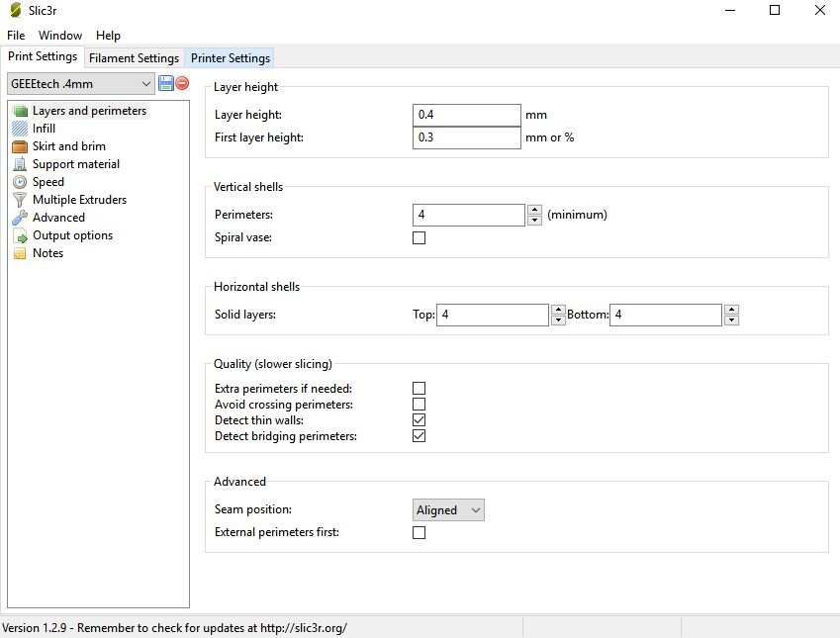Image resolution: width=840 pixels, height=638 pixels.
Task: Uncheck Detect bridging perimeters
Action: click(419, 436)
